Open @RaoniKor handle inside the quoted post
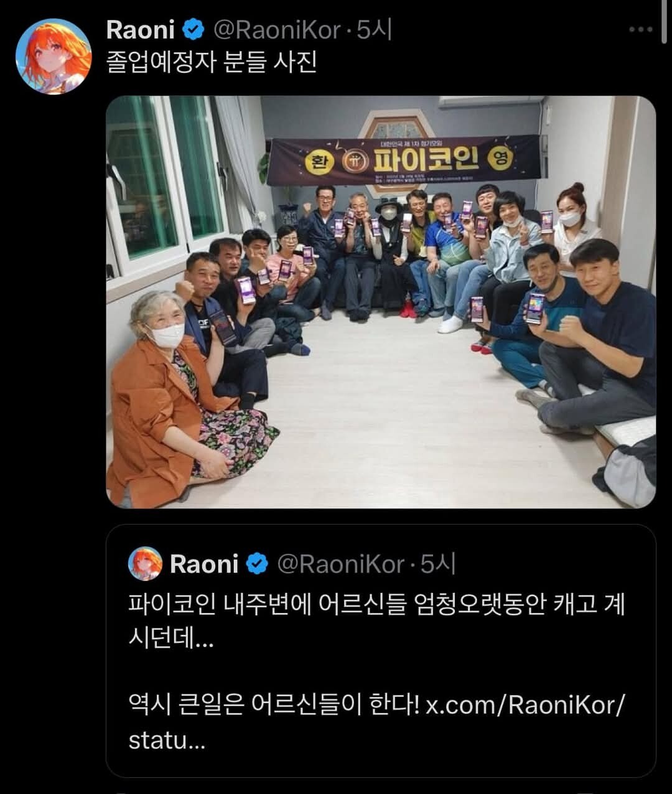672x794 pixels. [340, 564]
